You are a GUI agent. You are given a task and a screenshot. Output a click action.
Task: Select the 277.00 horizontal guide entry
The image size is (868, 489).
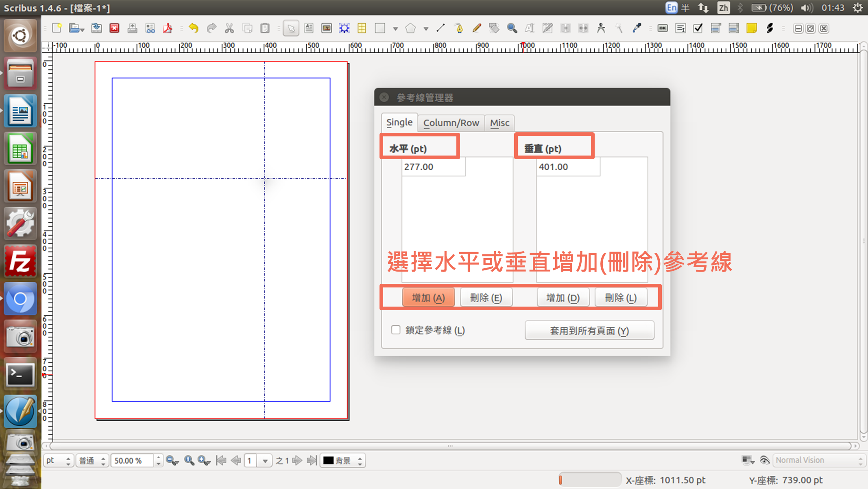(x=434, y=167)
